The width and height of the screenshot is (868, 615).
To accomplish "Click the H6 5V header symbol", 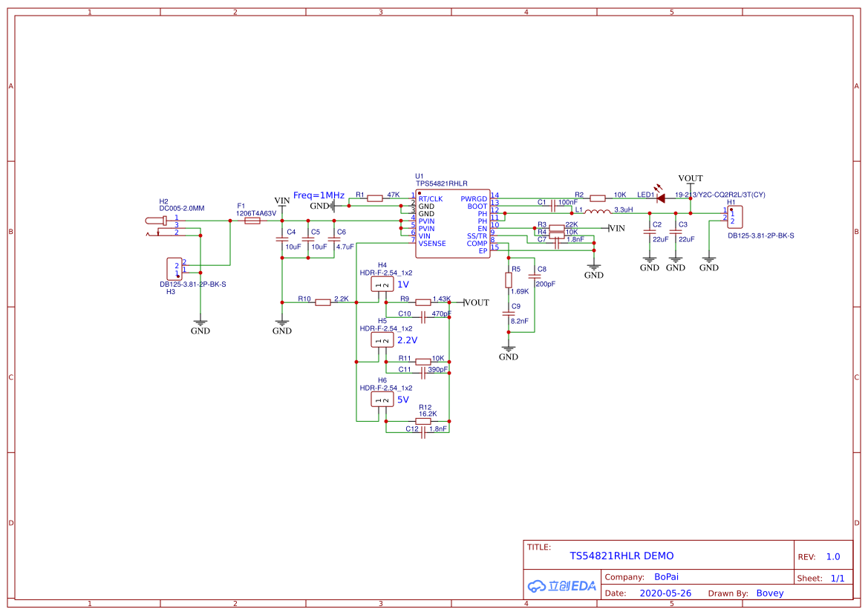I will pyautogui.click(x=383, y=400).
